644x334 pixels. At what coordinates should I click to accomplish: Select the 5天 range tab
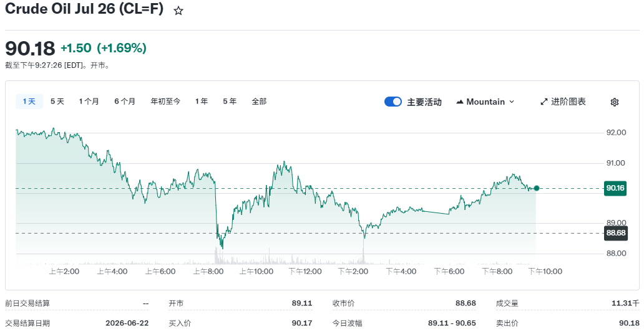click(x=57, y=102)
